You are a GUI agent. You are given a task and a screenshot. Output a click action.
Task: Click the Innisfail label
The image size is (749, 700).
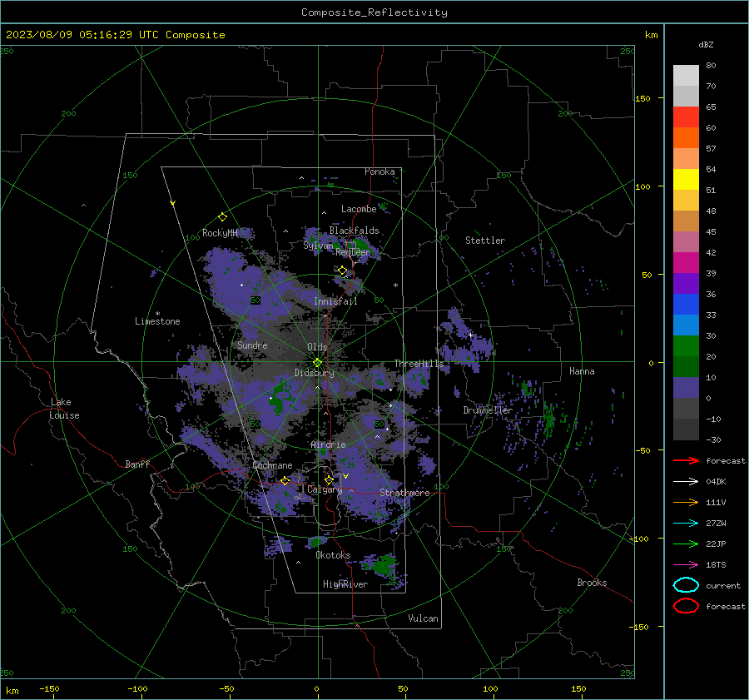(x=335, y=301)
